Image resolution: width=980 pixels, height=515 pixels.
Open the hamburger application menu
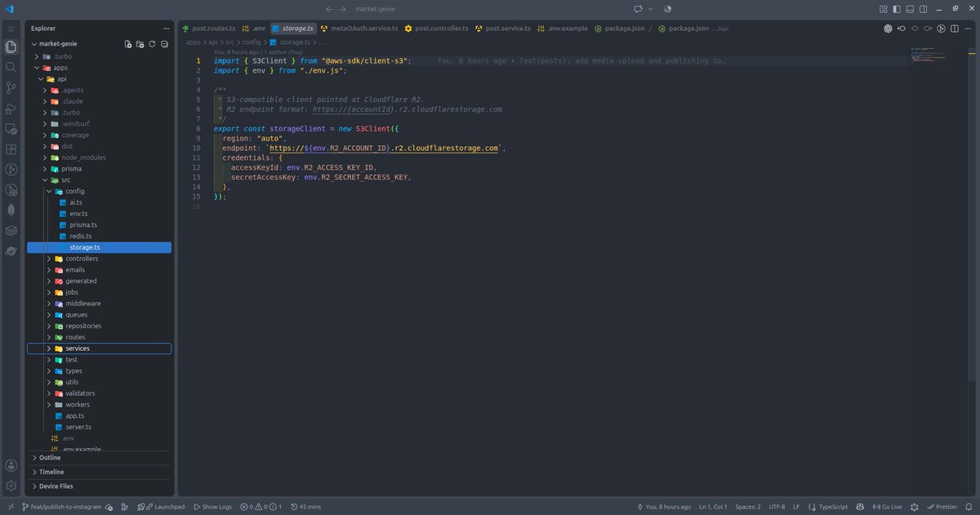[x=11, y=28]
